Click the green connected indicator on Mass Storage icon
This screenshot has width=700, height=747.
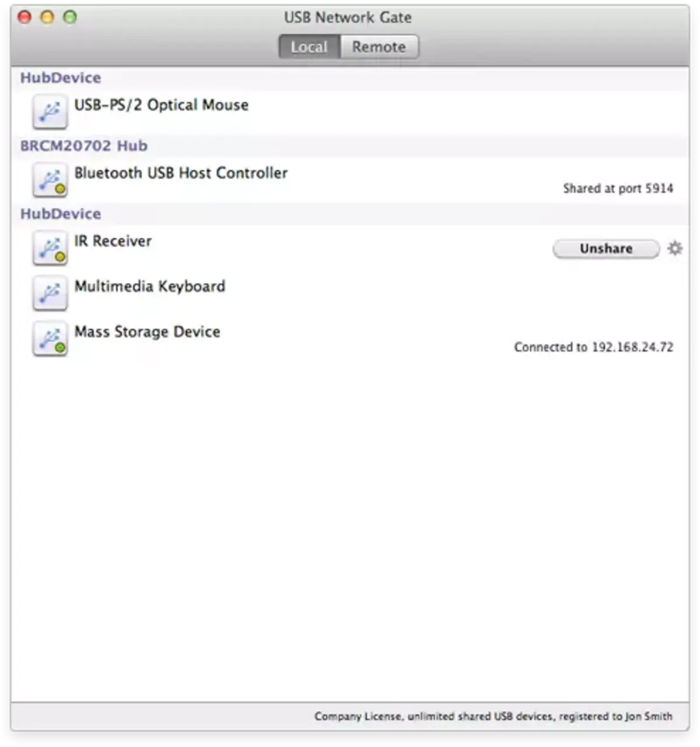[x=61, y=348]
